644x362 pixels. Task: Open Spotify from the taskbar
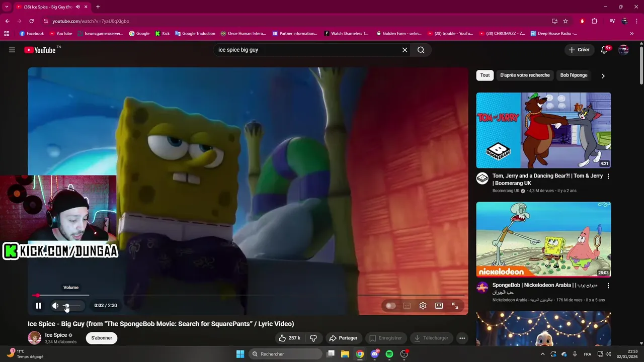point(389,354)
